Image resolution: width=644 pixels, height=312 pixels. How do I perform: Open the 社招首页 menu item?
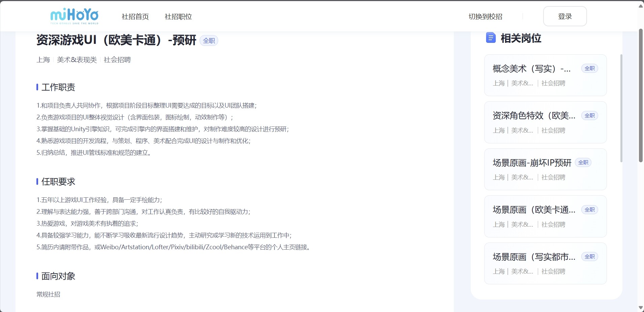tap(135, 17)
